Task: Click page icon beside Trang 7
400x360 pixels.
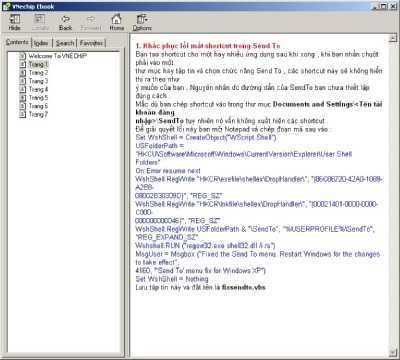Action: 23,114
